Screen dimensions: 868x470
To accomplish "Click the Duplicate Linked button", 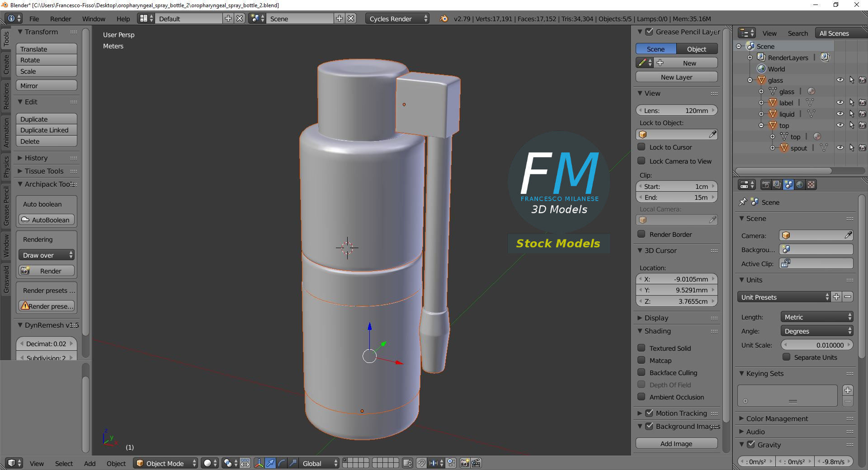I will [46, 130].
